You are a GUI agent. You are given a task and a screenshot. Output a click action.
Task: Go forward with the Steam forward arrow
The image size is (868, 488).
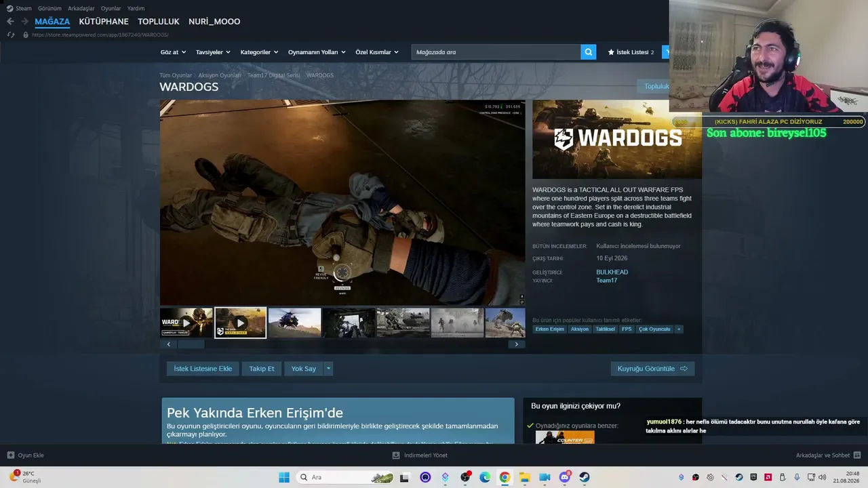24,22
